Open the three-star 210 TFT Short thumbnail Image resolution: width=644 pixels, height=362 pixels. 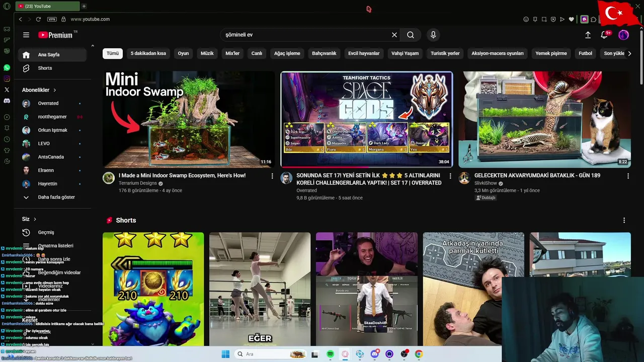(x=153, y=289)
